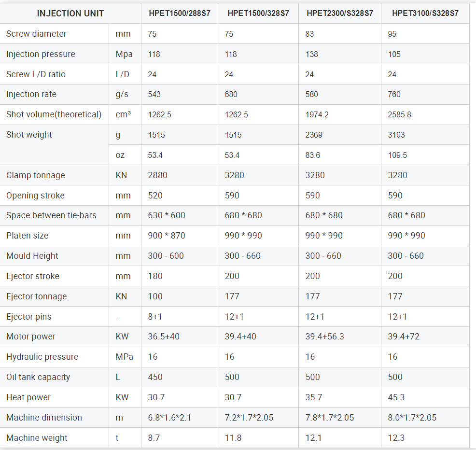Click the INJECTION UNIT table header
Image resolution: width=476 pixels, height=450 pixels.
click(x=70, y=14)
